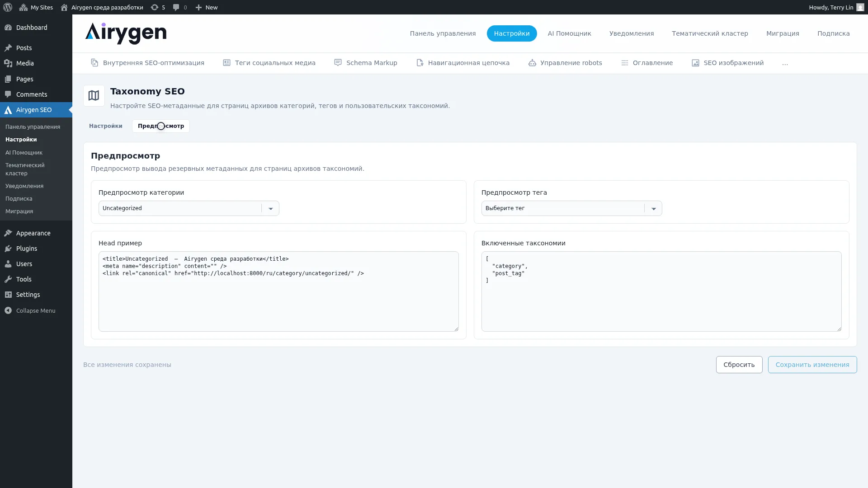Viewport: 868px width, 488px height.
Task: Click the Airygen logo in header
Action: [x=126, y=33]
